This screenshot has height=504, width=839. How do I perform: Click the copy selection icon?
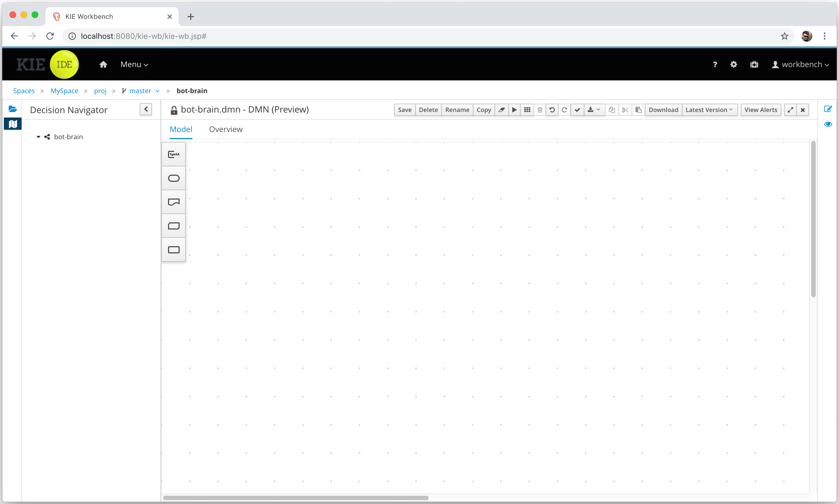[x=612, y=110]
